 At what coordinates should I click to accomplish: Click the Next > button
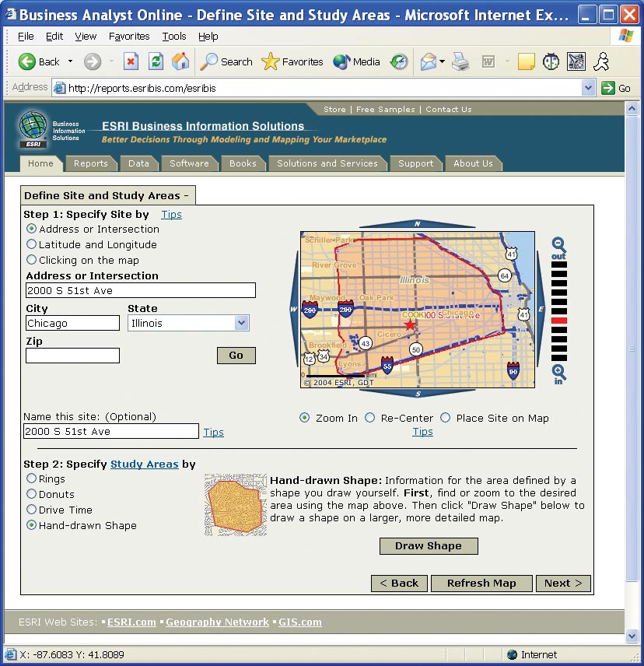pyautogui.click(x=563, y=584)
